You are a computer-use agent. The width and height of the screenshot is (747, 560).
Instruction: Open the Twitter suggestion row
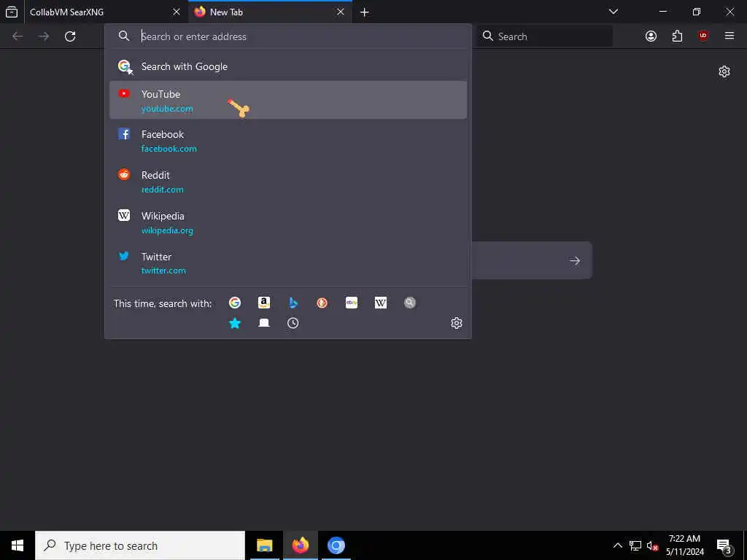click(287, 262)
